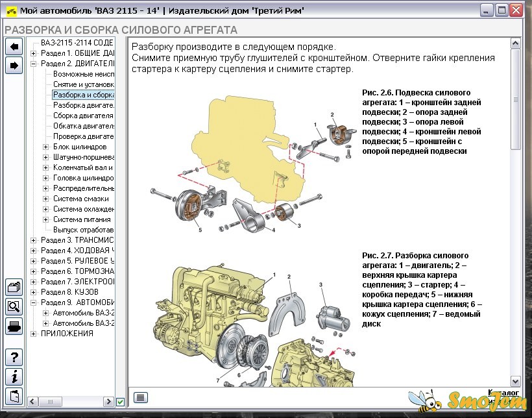Viewport: 532px width, 418px height.
Task: Expand the ПРИЛОЖЕНИЯ node
Action: 33,334
